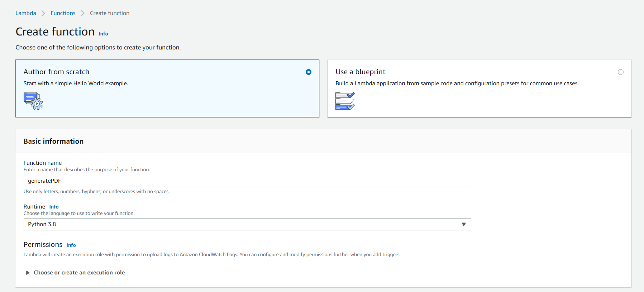Image resolution: width=644 pixels, height=292 pixels.
Task: Click the 'Use only letters, numbers, hyphens' hint
Action: (x=96, y=192)
